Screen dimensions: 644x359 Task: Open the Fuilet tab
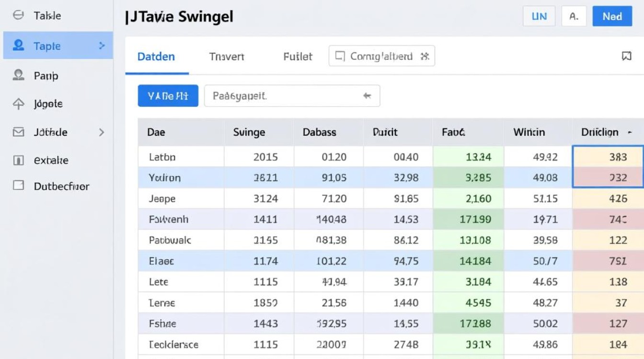click(x=298, y=56)
